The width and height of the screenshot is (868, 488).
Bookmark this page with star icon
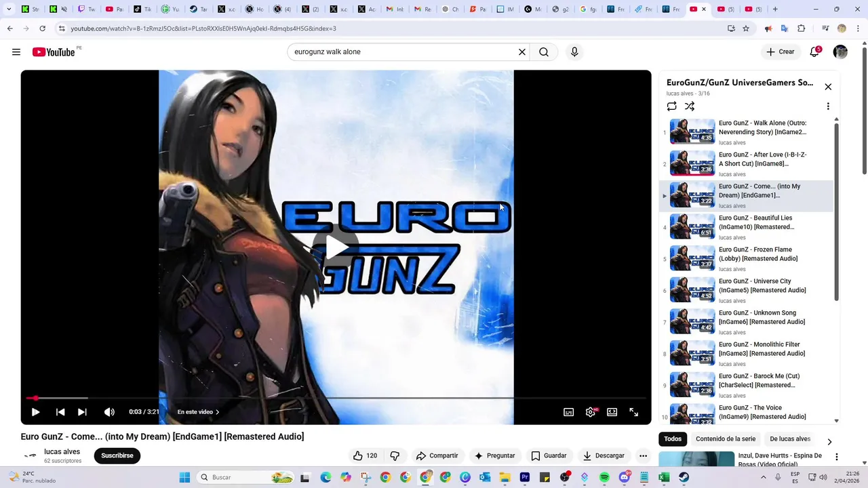point(746,28)
